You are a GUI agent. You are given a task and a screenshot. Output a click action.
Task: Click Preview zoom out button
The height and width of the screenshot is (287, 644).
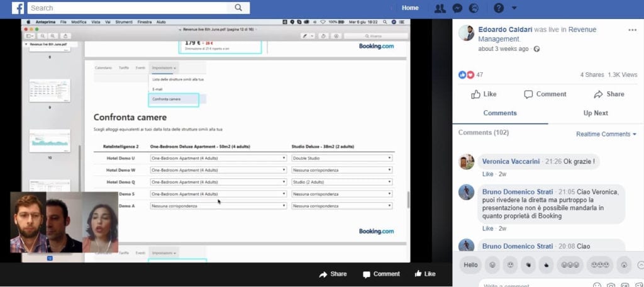tap(43, 36)
